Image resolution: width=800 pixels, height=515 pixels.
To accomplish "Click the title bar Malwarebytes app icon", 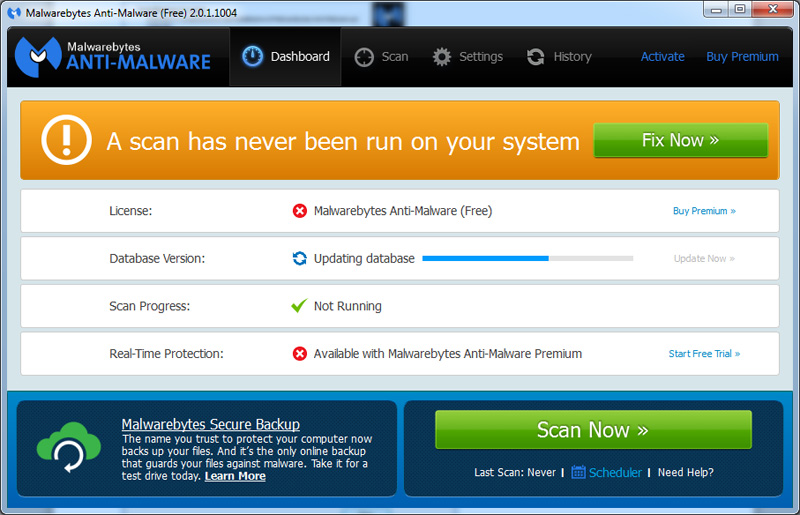I will [14, 13].
